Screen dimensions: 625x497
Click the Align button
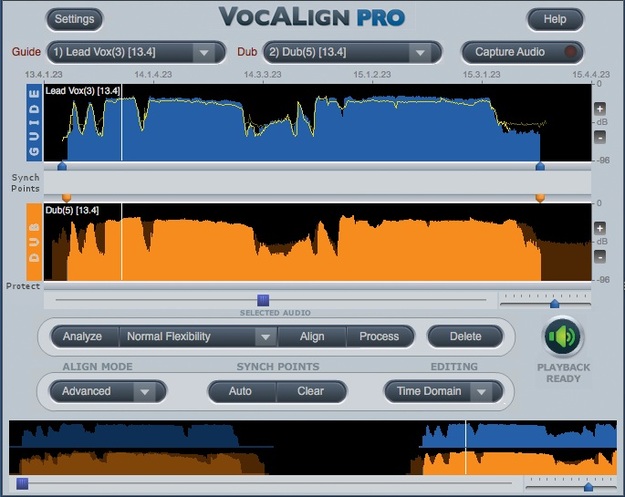(x=312, y=336)
